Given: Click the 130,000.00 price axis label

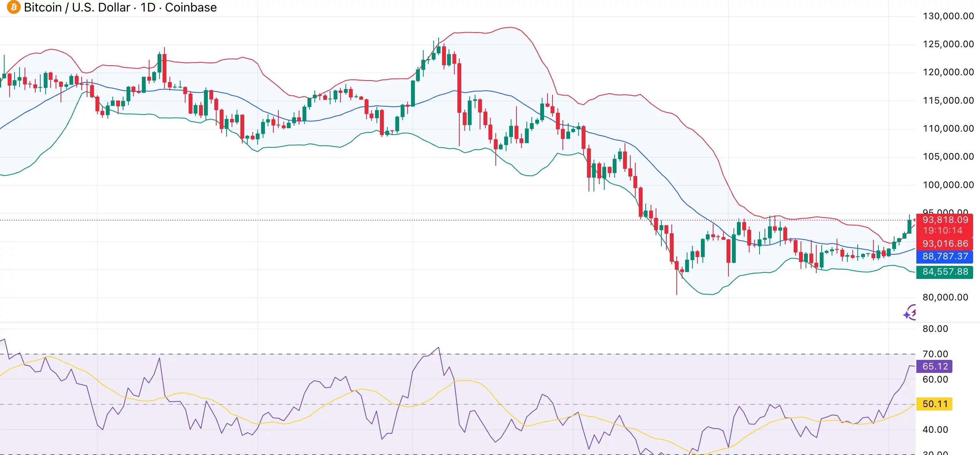Looking at the screenshot, I should 948,16.
